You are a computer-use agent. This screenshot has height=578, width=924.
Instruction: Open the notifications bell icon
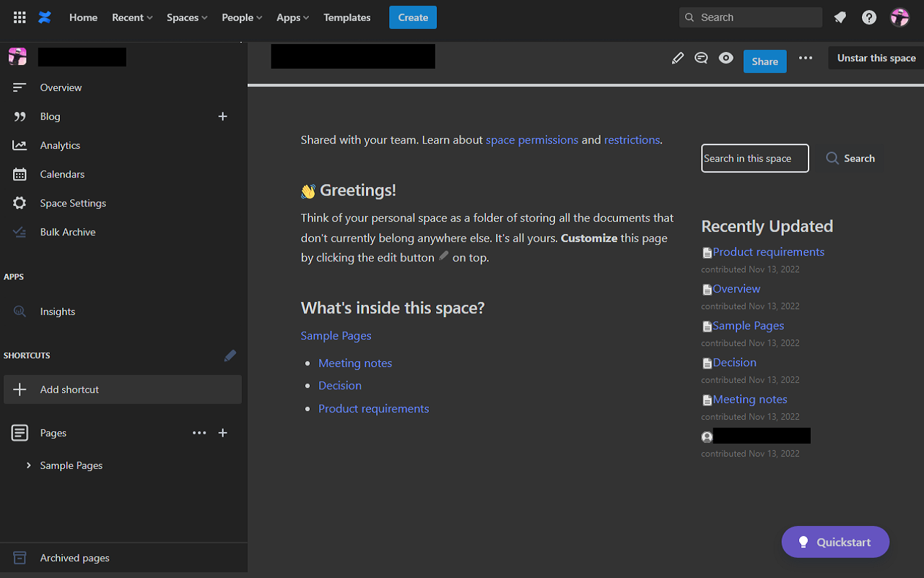click(840, 17)
